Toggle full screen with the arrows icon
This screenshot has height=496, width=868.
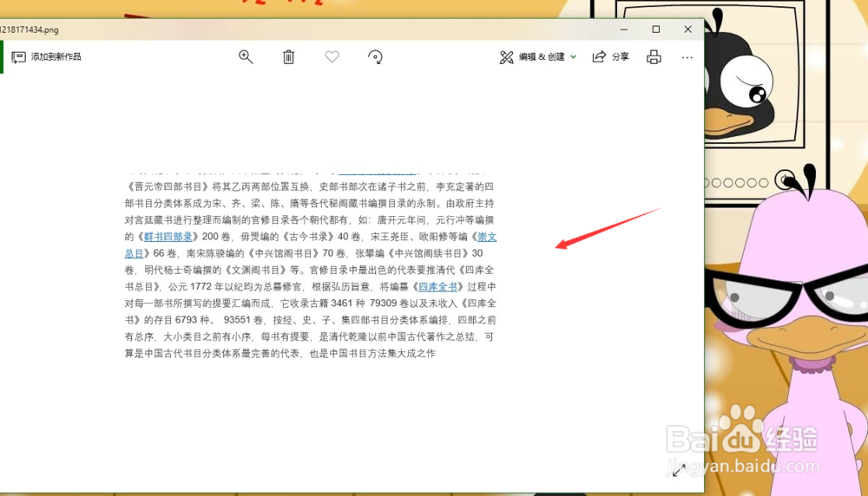(680, 471)
